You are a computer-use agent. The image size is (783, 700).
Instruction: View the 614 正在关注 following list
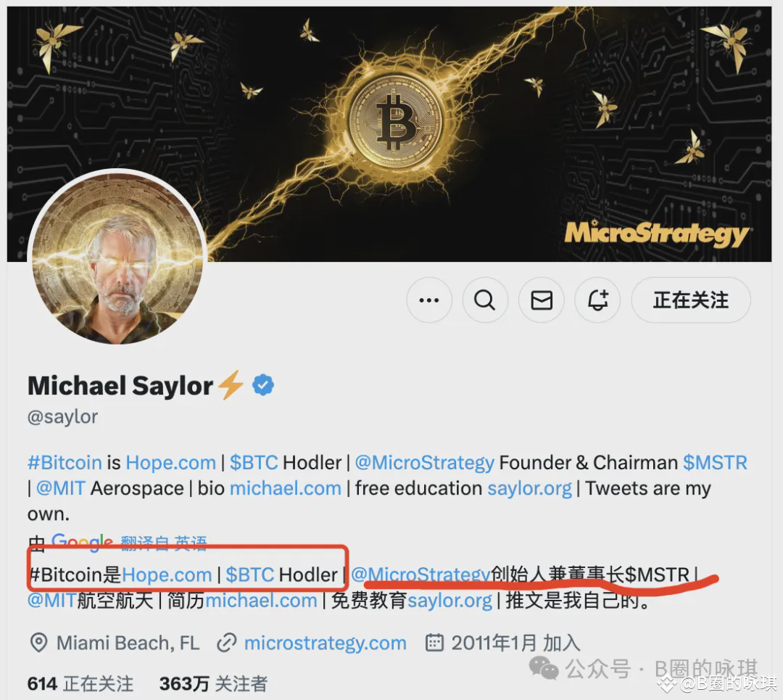click(80, 683)
